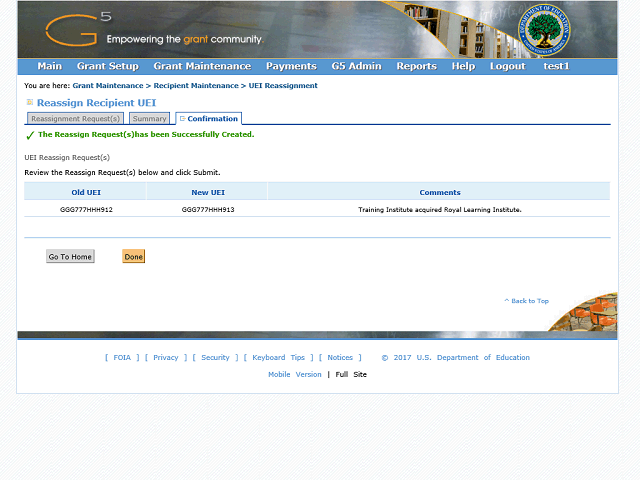
Task: Click the orange Done button
Action: pos(133,256)
